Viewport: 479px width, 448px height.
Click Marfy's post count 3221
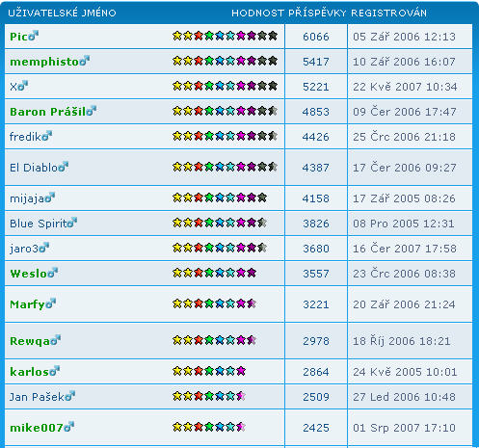(316, 304)
